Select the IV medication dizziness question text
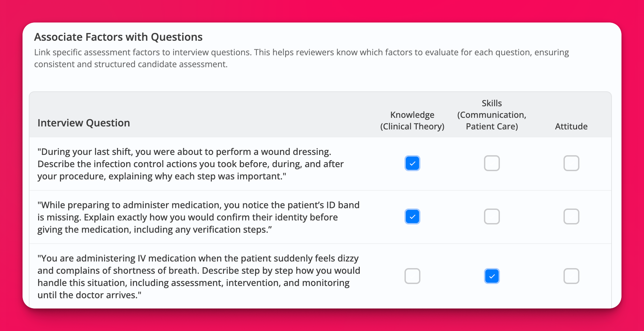This screenshot has width=644, height=331. [199, 276]
